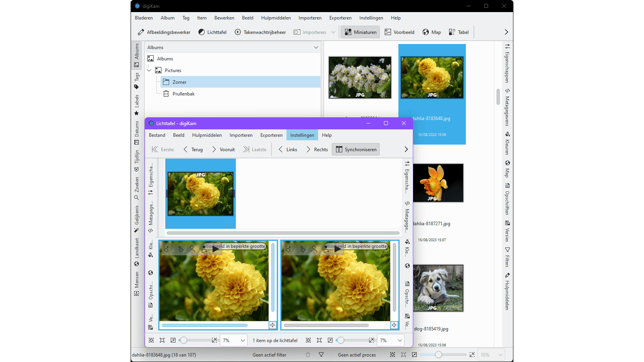Click rotate-left overlay on left Lichttafel preview
Viewport: 644px width, 362px height.
tap(167, 249)
